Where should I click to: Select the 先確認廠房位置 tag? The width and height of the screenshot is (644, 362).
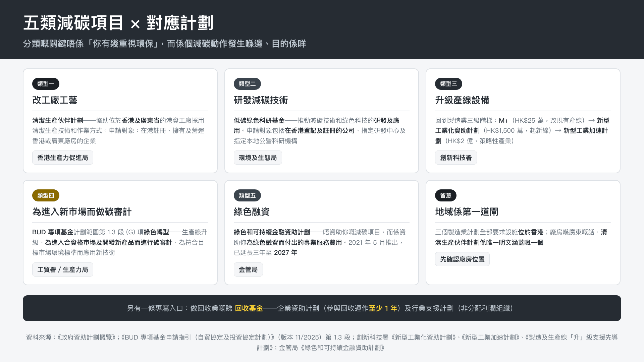[462, 259]
